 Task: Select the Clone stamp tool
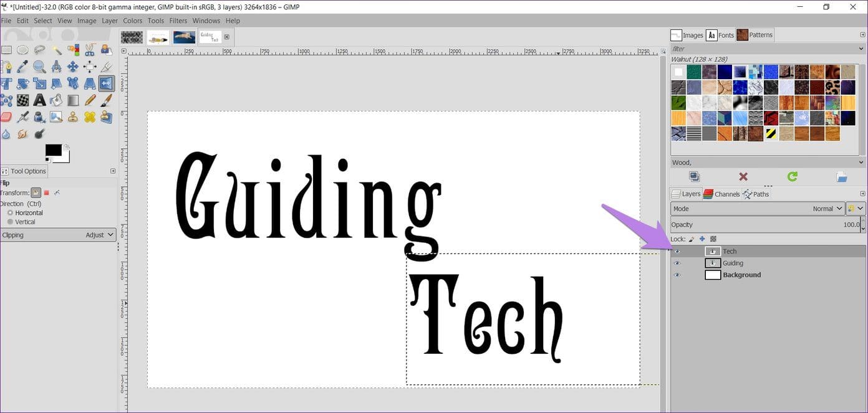pos(73,116)
